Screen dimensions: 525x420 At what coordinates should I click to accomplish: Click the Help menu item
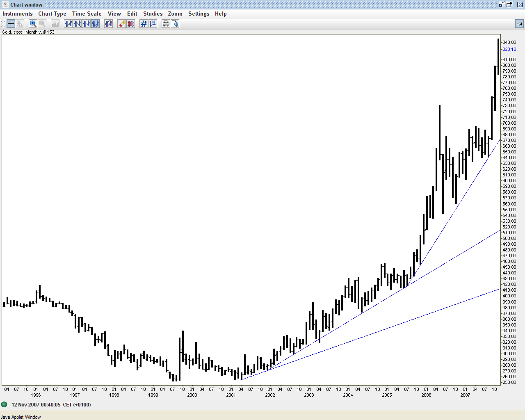[x=221, y=14]
